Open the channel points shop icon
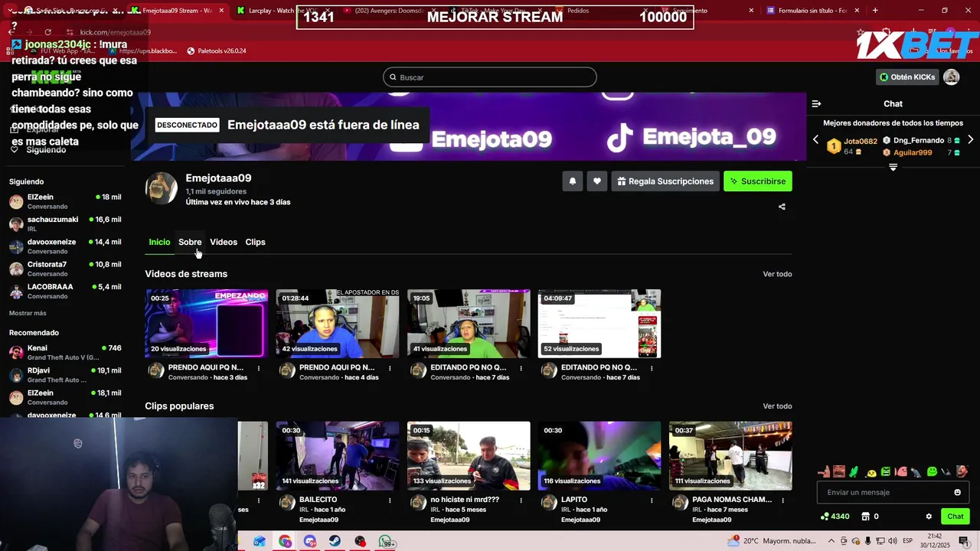Viewport: 980px width, 551px height. (866, 517)
